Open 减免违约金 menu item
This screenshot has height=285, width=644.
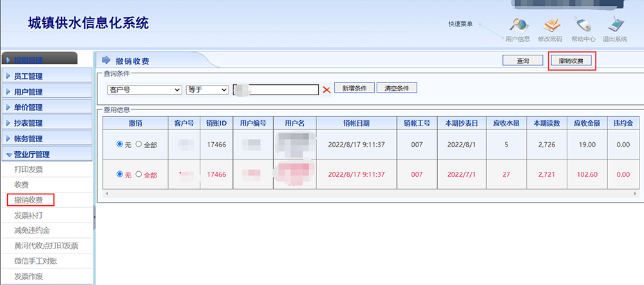(x=32, y=230)
